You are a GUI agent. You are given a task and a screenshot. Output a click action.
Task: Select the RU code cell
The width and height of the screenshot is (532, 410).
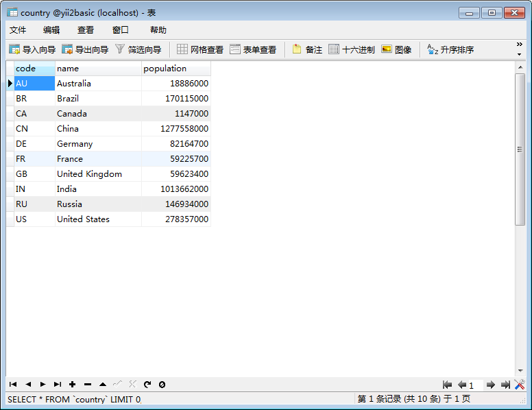[x=34, y=204]
